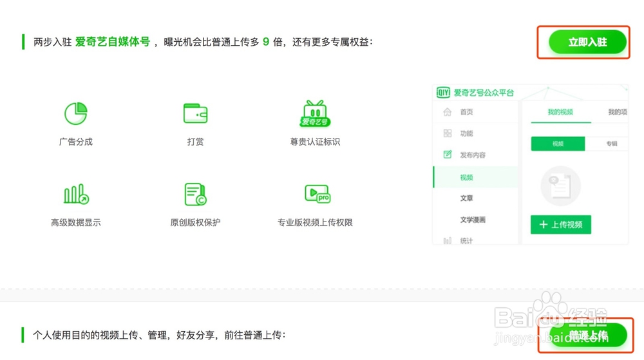The width and height of the screenshot is (644, 360).
Task: Click the iQIYI logo in platform preview
Action: [x=443, y=92]
